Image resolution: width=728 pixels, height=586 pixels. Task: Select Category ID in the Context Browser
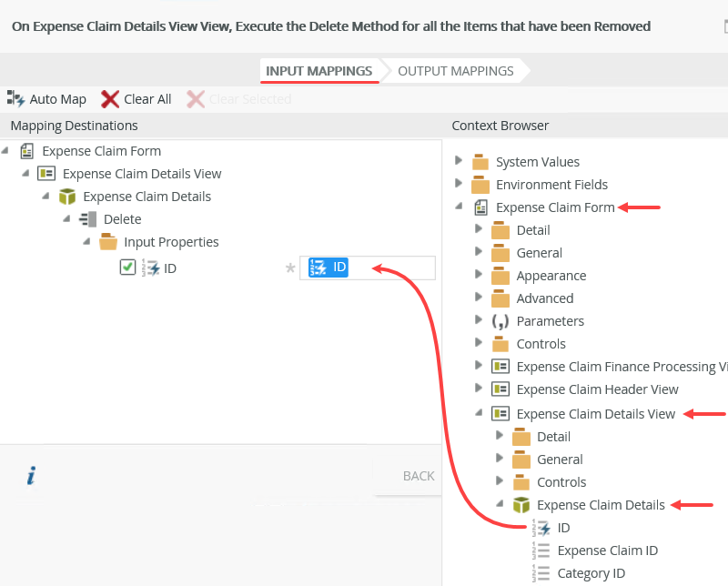coord(591,573)
